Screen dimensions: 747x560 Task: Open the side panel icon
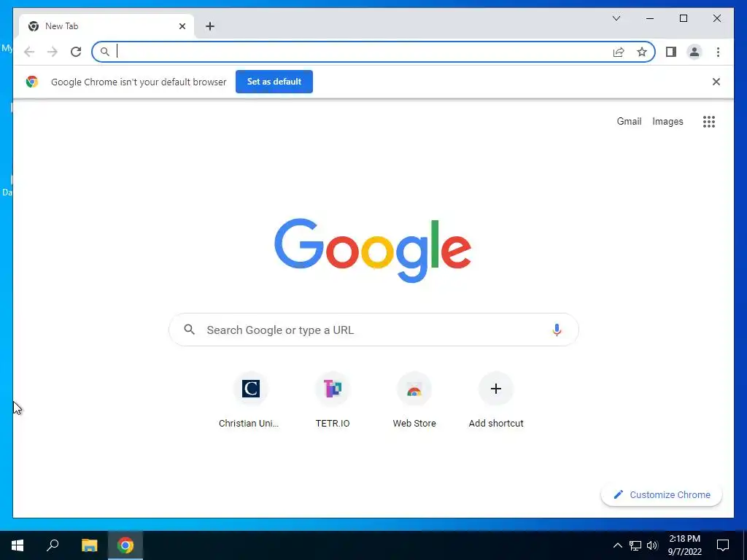[671, 52]
